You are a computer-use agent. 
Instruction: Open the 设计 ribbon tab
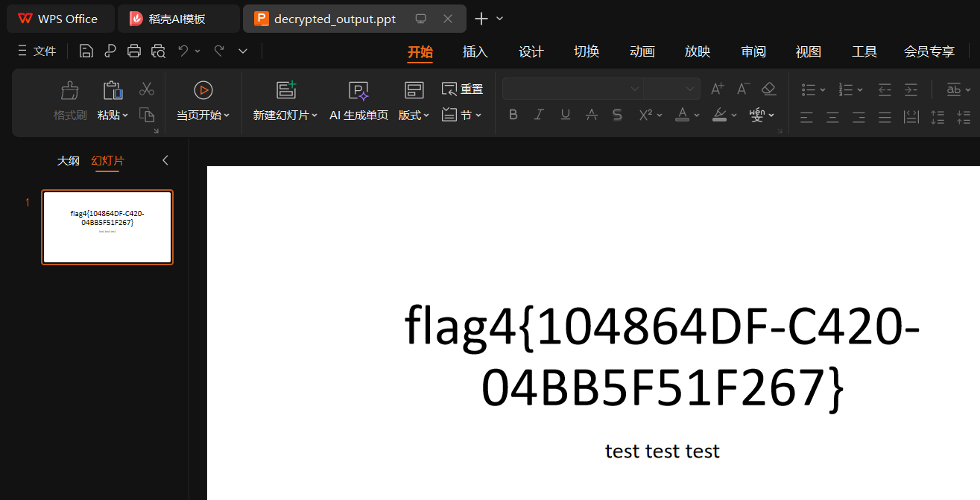[x=531, y=51]
